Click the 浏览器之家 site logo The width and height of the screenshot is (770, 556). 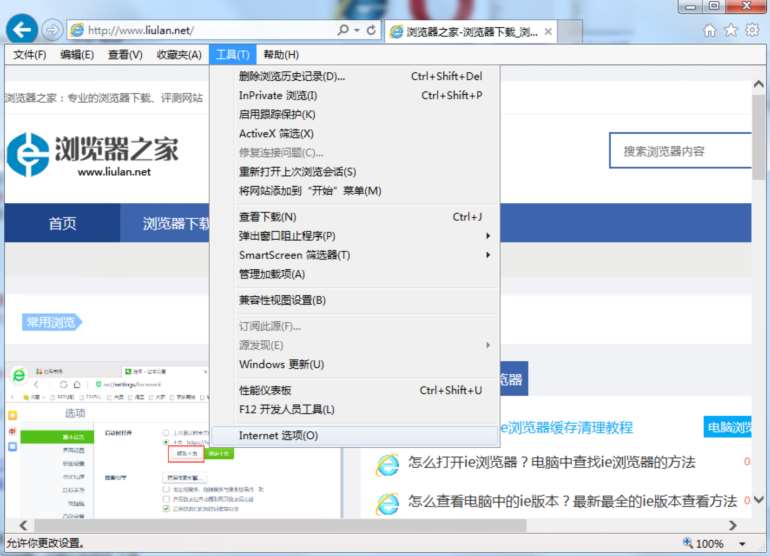point(93,154)
